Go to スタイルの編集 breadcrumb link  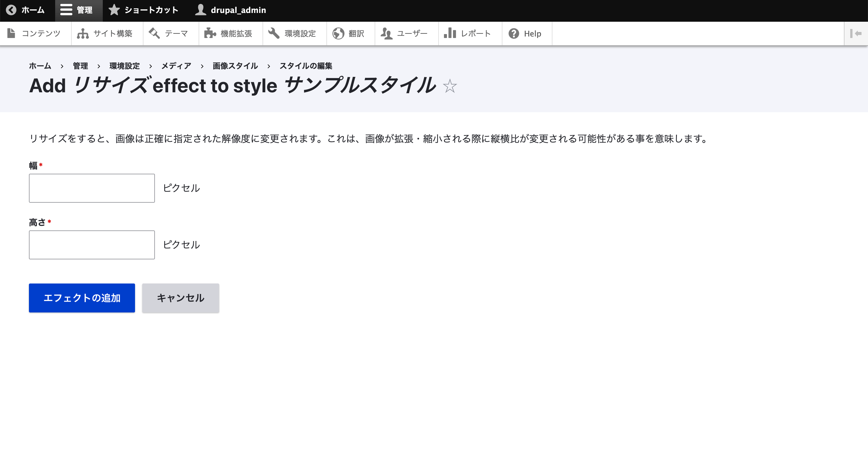tap(306, 66)
